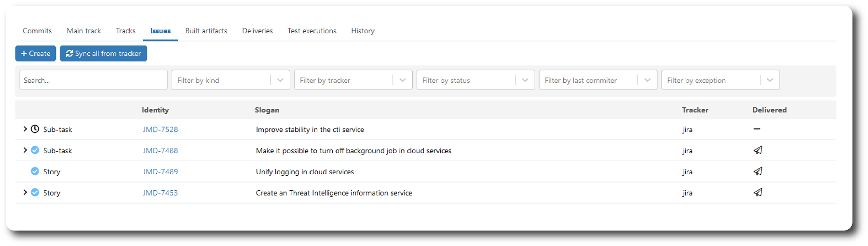Open the JMD-7489 issue link
This screenshot has width=868, height=246.
160,172
